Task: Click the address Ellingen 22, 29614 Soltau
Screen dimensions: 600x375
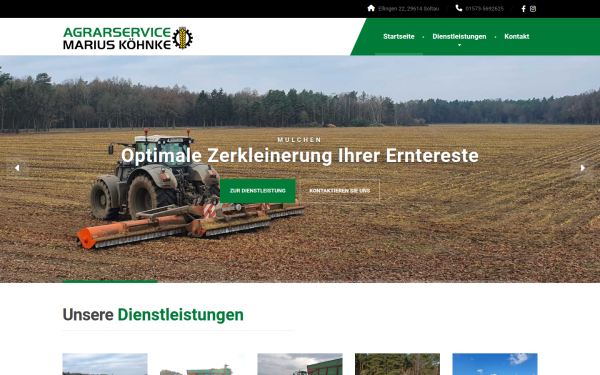Action: click(408, 8)
